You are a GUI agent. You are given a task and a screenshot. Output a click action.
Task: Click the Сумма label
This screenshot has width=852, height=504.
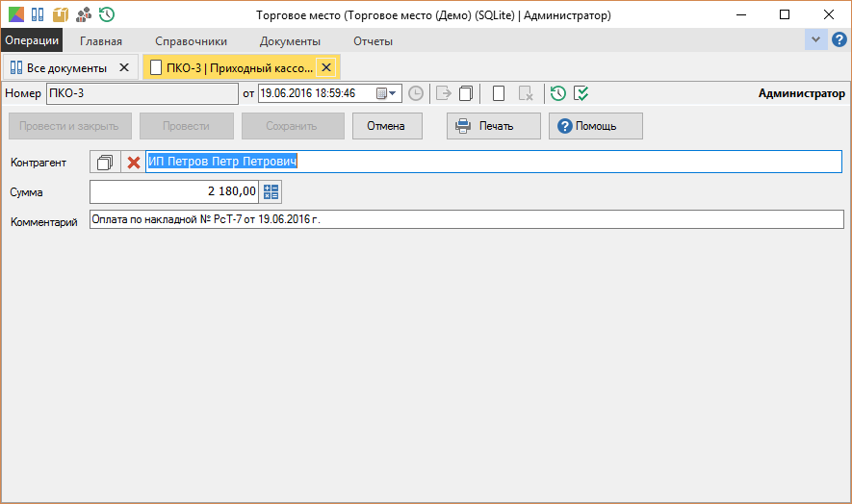(26, 192)
